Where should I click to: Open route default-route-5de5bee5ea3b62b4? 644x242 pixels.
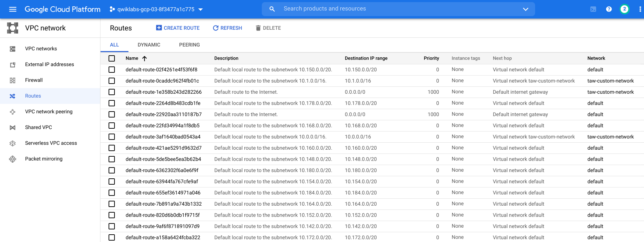(163, 159)
